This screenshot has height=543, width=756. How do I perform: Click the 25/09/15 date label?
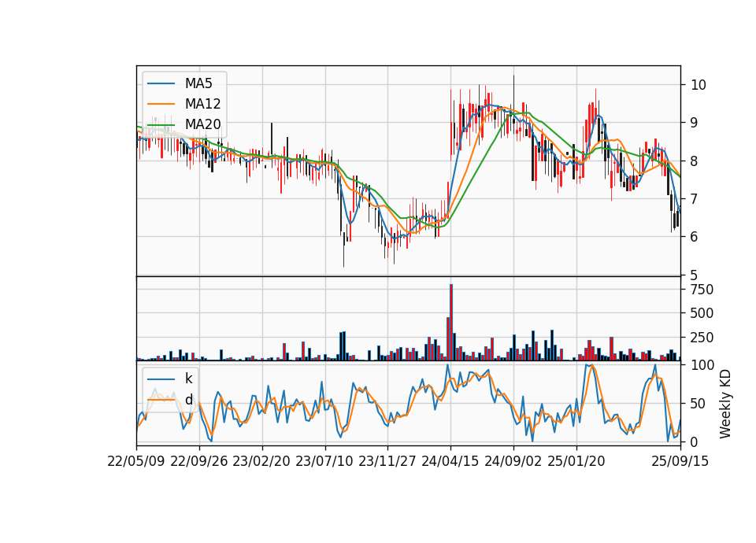pos(680,461)
